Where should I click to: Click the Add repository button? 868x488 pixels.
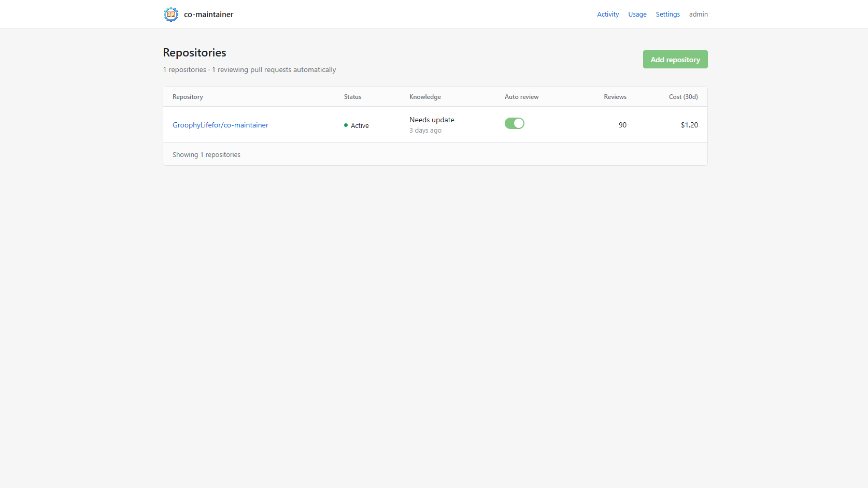[x=675, y=60]
